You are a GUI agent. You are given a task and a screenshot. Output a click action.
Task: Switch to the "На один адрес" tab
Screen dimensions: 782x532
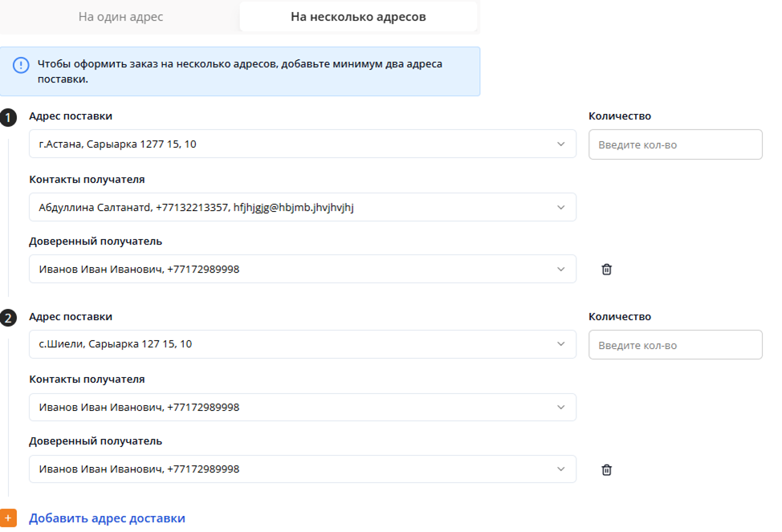(120, 16)
